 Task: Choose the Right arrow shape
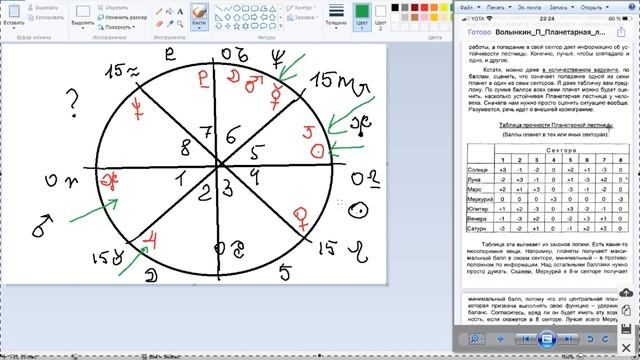click(x=255, y=17)
